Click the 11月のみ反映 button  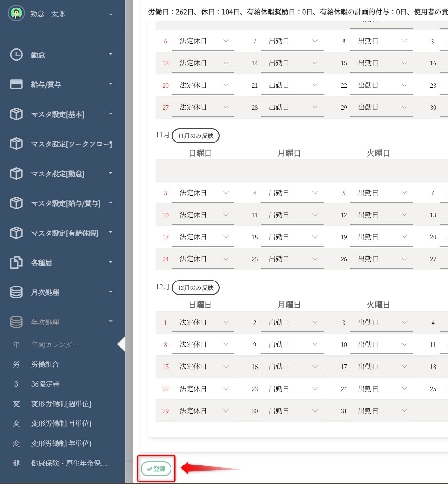pyautogui.click(x=195, y=136)
